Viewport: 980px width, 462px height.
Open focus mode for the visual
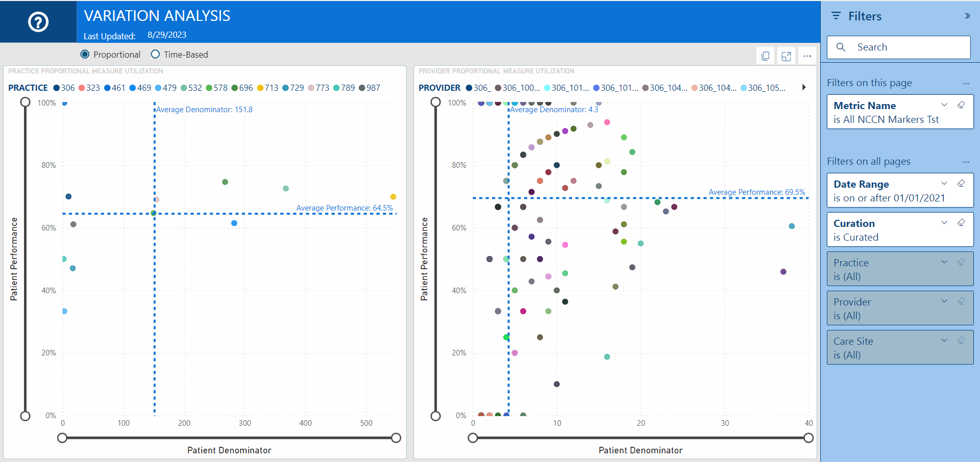point(786,56)
